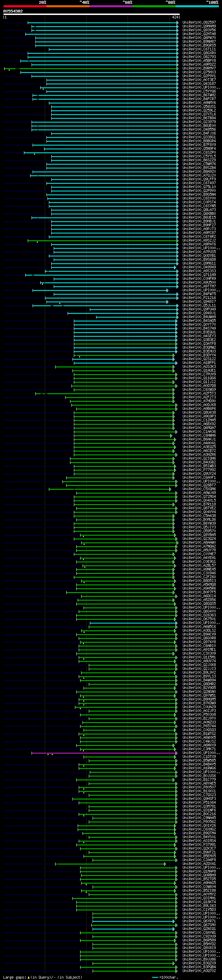The image size is (222, 980).
Task: Click the purple ~60% identity legend segment
Action: tap(111, 6)
